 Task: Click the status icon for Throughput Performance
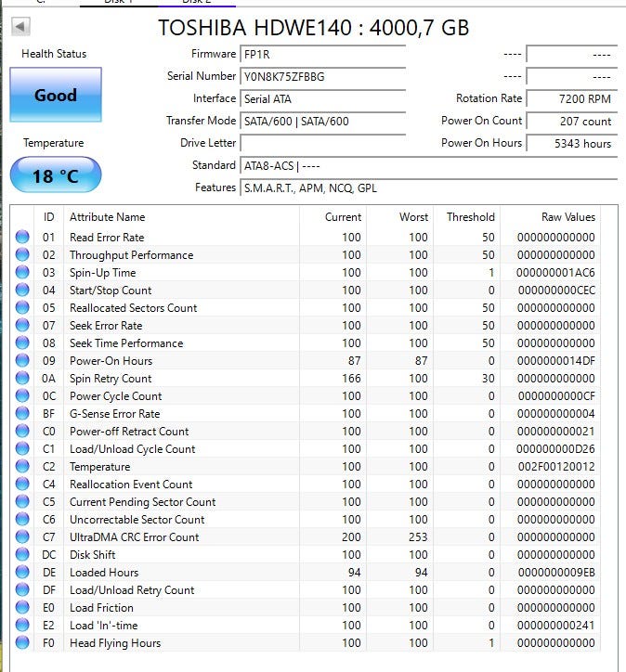22,254
